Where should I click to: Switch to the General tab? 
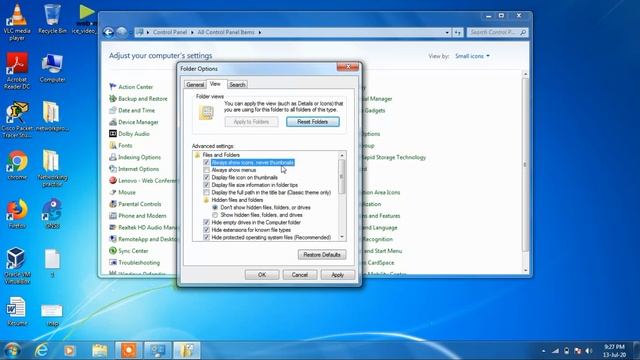point(195,84)
